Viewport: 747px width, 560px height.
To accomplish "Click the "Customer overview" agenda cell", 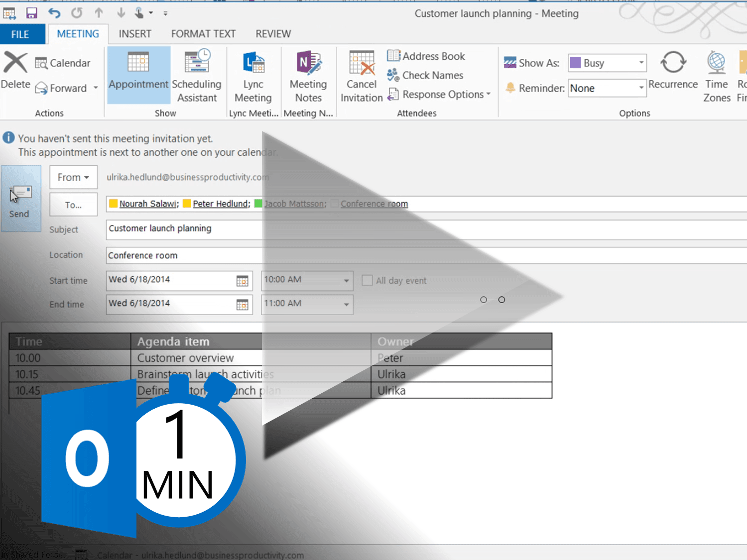I will tap(251, 358).
